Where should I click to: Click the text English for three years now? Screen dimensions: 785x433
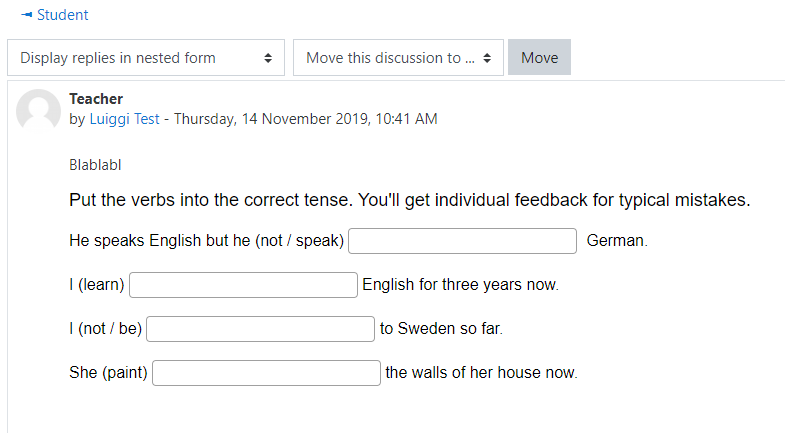460,285
